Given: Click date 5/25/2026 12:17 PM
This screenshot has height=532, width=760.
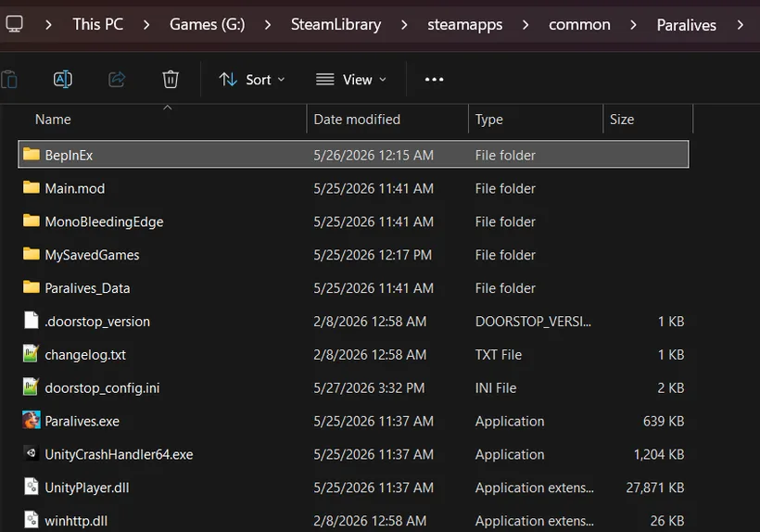Looking at the screenshot, I should (373, 255).
